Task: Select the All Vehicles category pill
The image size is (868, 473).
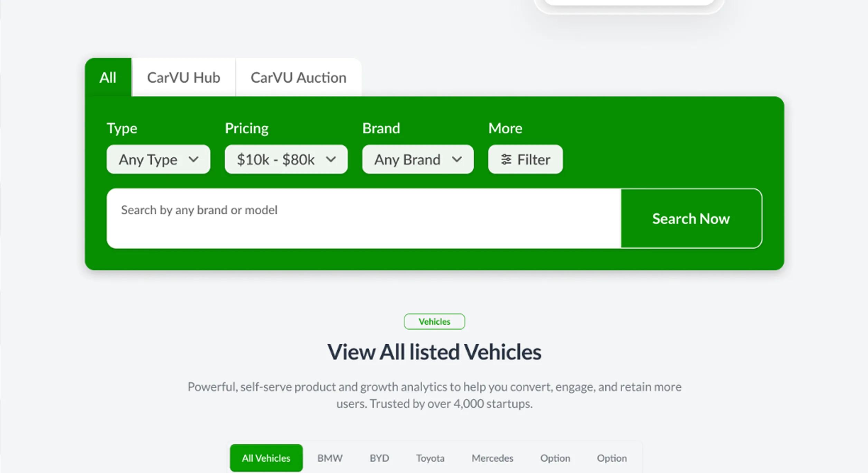Action: 266,458
